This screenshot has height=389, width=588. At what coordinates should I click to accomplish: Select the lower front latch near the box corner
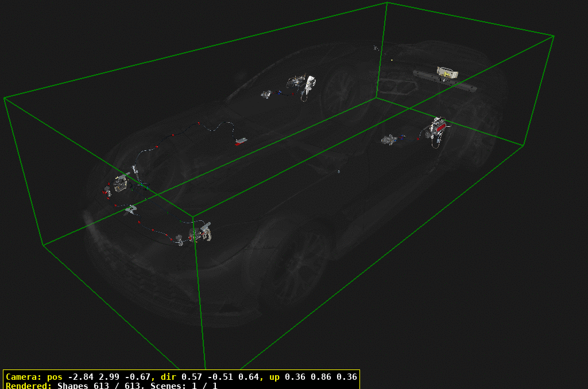click(x=201, y=233)
